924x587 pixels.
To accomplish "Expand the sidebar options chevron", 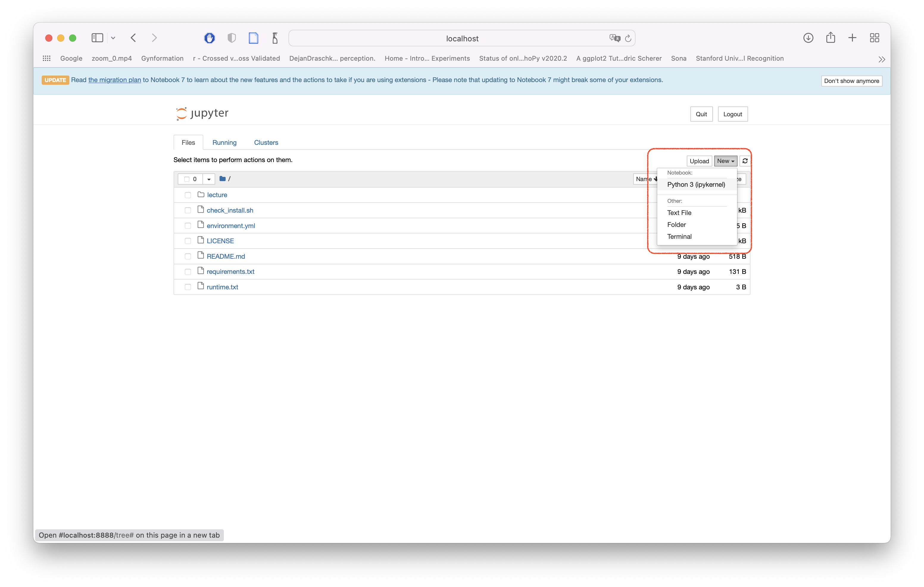I will click(113, 38).
